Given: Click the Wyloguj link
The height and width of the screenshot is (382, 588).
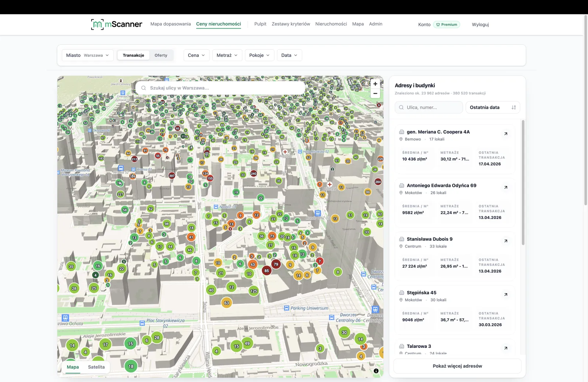Looking at the screenshot, I should coord(480,25).
